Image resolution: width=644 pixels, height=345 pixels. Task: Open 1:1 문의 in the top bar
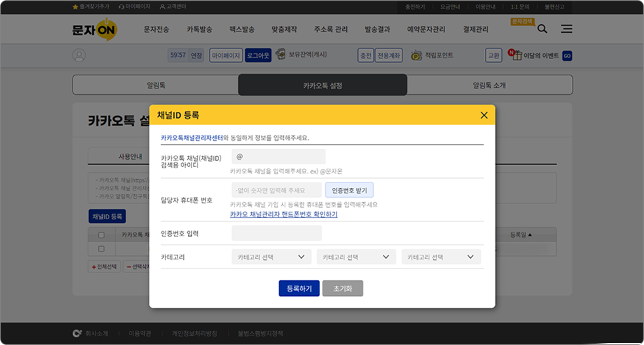tap(520, 7)
